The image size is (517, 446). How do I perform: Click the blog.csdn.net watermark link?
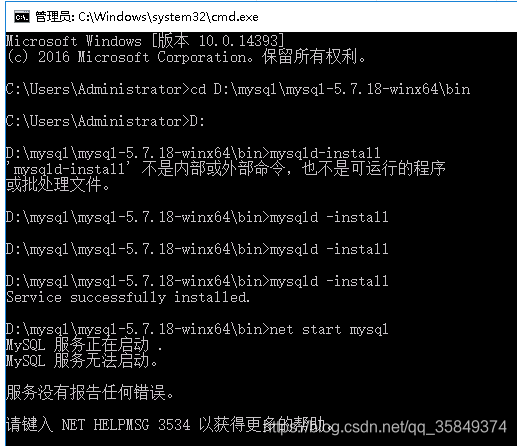(384, 427)
